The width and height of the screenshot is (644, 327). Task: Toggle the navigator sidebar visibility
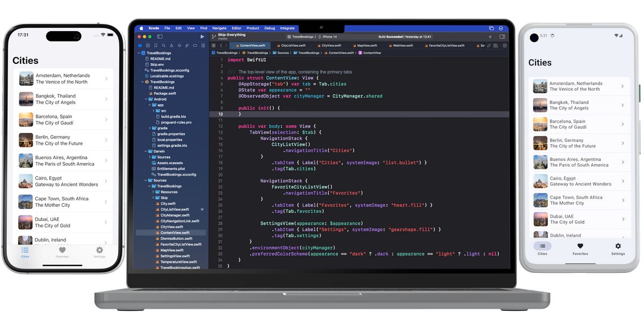(x=159, y=36)
